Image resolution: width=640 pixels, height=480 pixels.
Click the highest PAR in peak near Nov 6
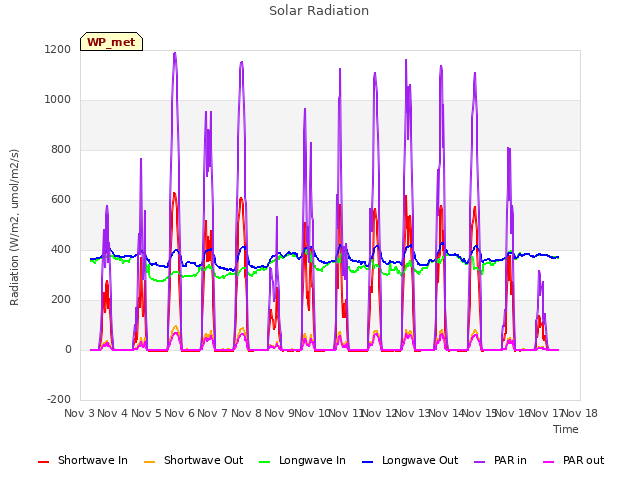tap(175, 53)
